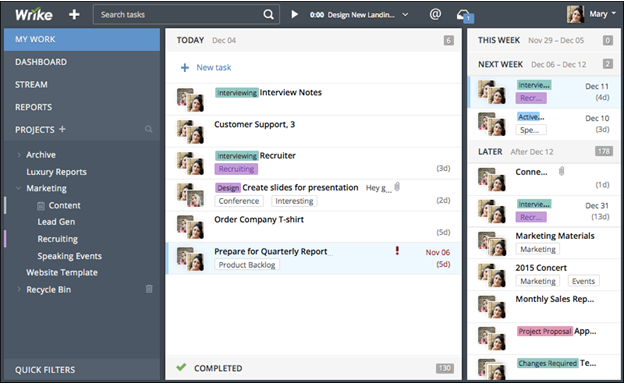Open the @ mentions inbox
Image resolution: width=625 pixels, height=384 pixels.
(x=435, y=14)
